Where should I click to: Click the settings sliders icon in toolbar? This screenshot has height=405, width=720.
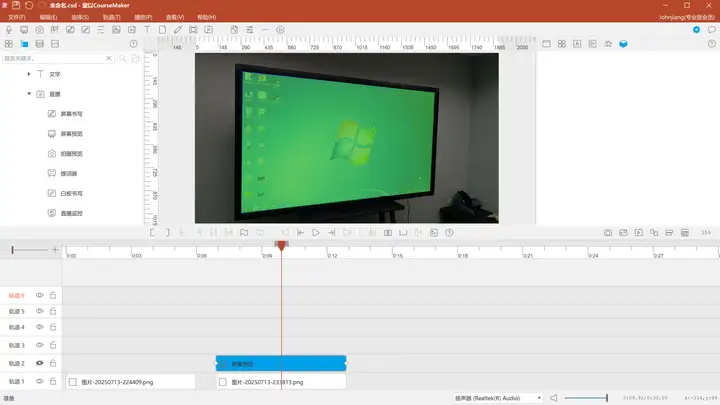250,30
